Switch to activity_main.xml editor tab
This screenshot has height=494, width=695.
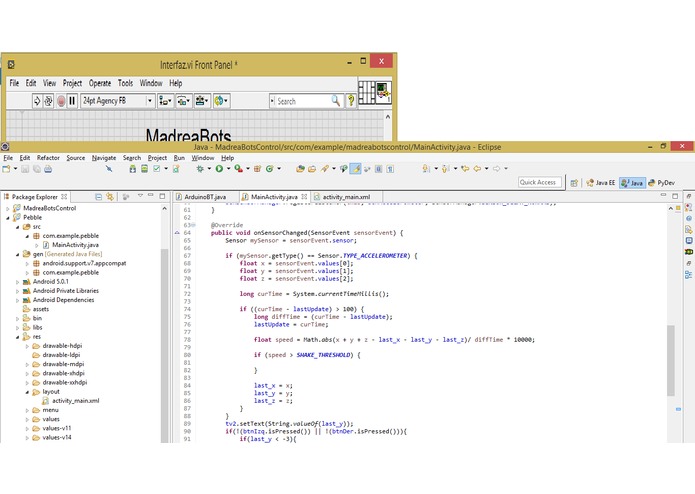tap(346, 197)
